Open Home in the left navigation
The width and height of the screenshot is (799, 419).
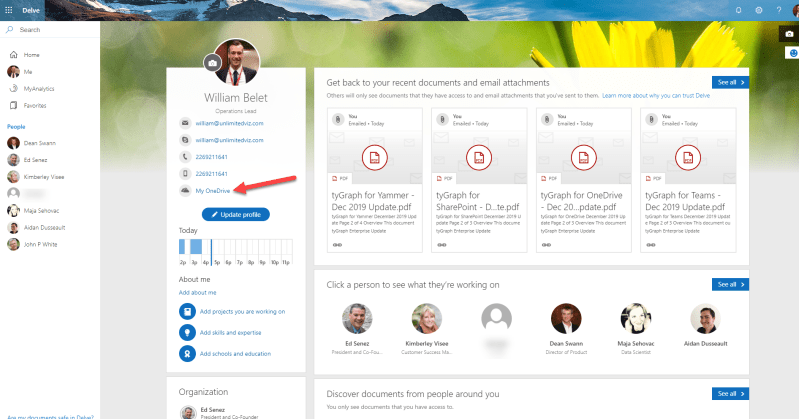[31, 54]
